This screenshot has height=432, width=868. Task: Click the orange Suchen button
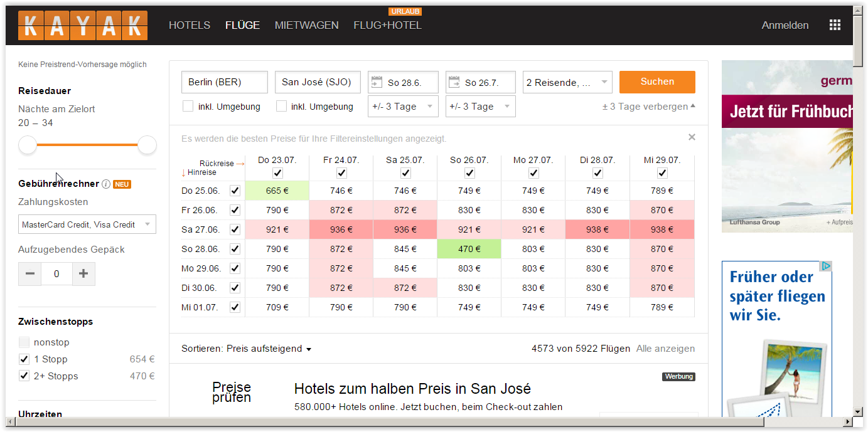pyautogui.click(x=657, y=82)
